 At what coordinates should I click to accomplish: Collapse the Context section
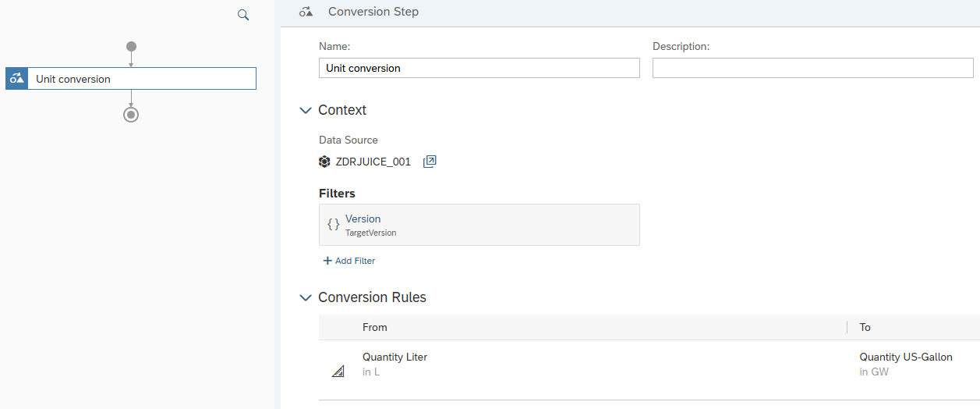coord(306,110)
